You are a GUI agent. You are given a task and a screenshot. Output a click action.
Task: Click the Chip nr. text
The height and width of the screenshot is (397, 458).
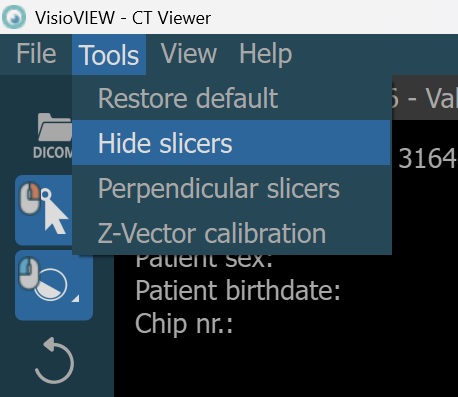click(x=184, y=323)
